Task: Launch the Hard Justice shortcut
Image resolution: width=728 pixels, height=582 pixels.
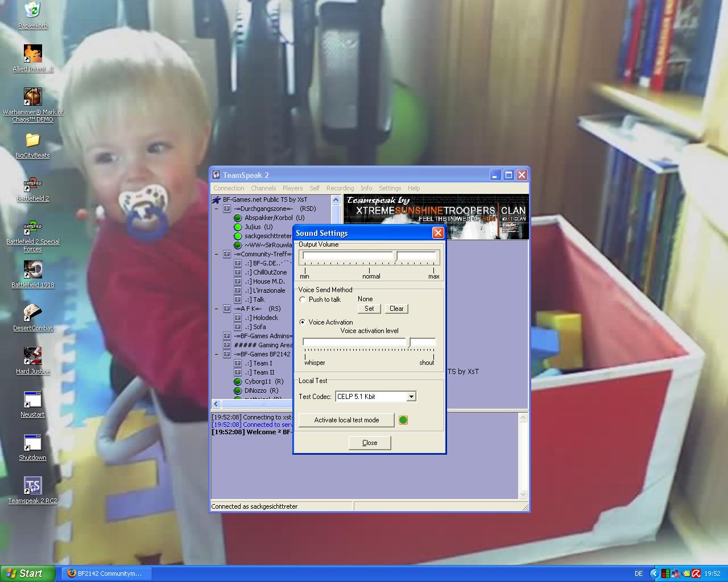Action: [32, 356]
